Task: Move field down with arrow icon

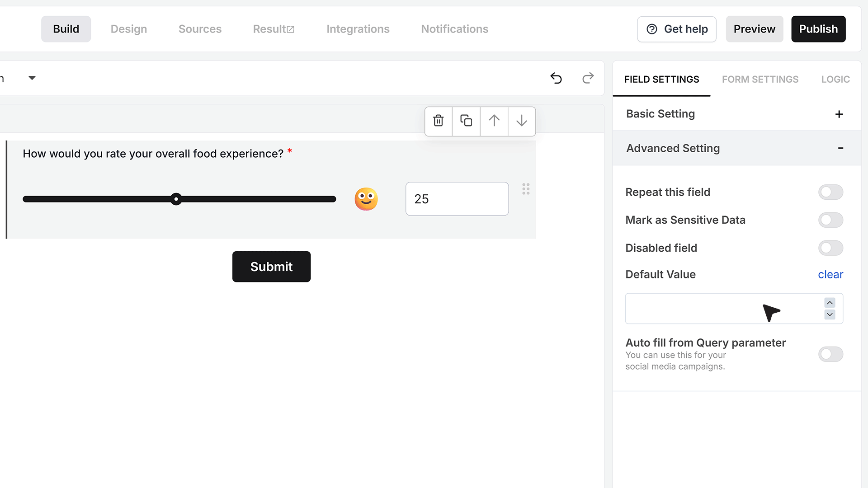Action: [x=522, y=121]
